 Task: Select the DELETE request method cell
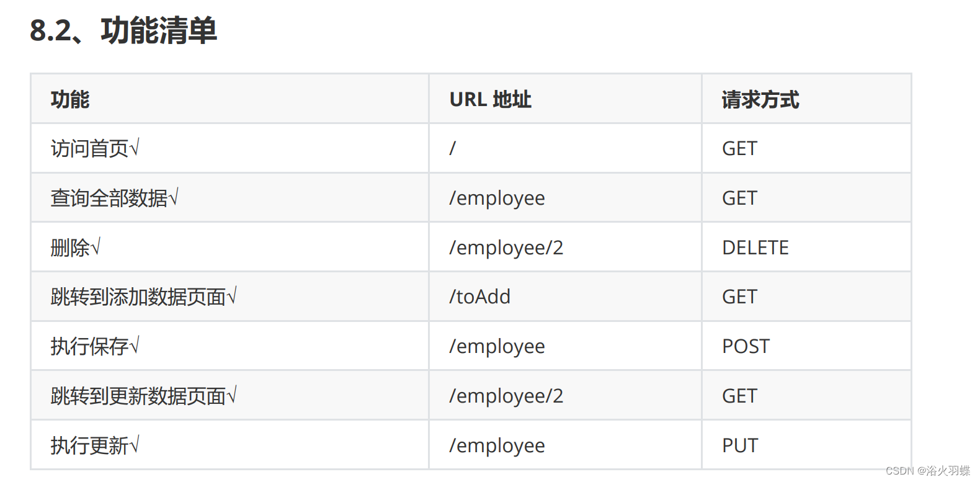pos(755,248)
